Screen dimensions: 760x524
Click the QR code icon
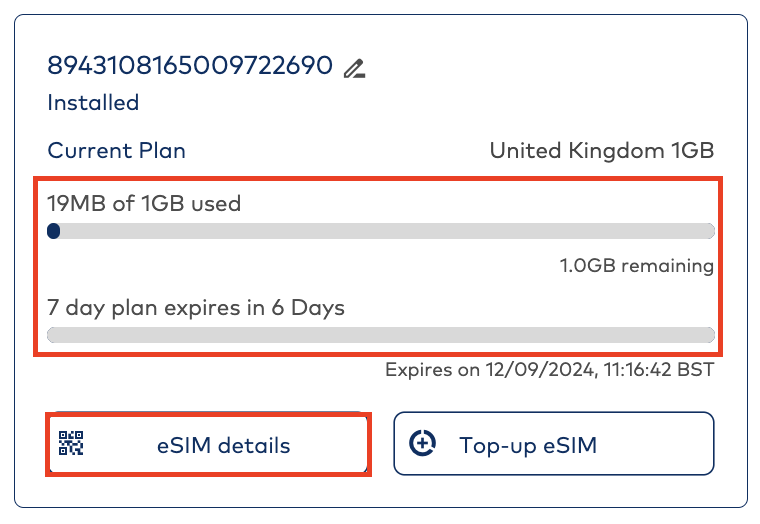(71, 444)
